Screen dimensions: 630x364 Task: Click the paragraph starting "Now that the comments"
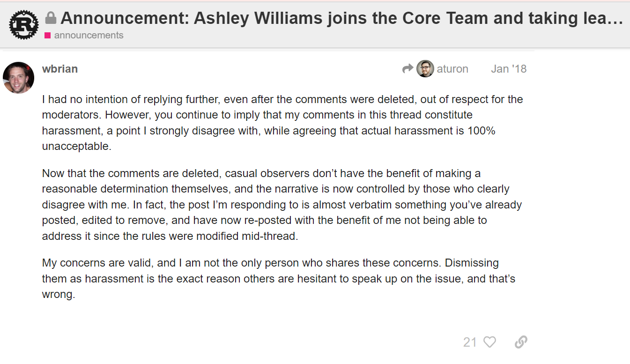[282, 205]
